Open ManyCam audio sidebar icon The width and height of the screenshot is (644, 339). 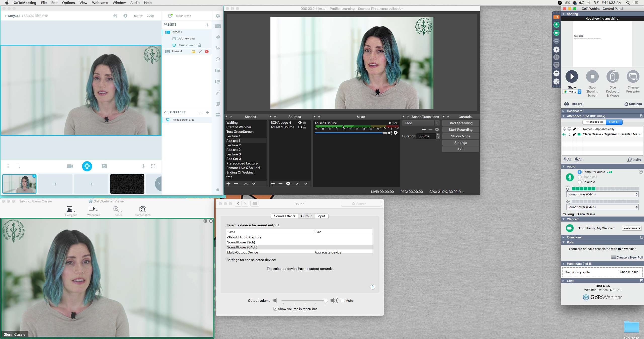coord(218,37)
